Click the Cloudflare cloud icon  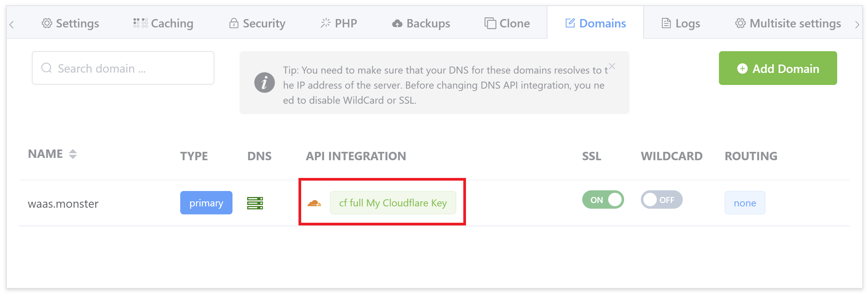pos(314,203)
